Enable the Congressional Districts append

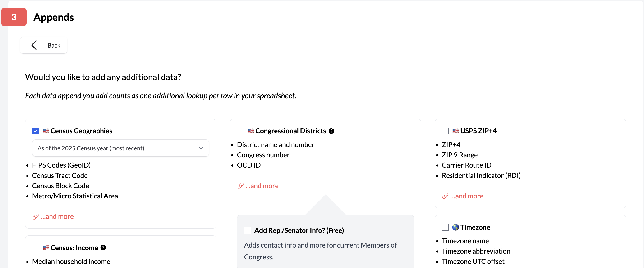tap(240, 131)
